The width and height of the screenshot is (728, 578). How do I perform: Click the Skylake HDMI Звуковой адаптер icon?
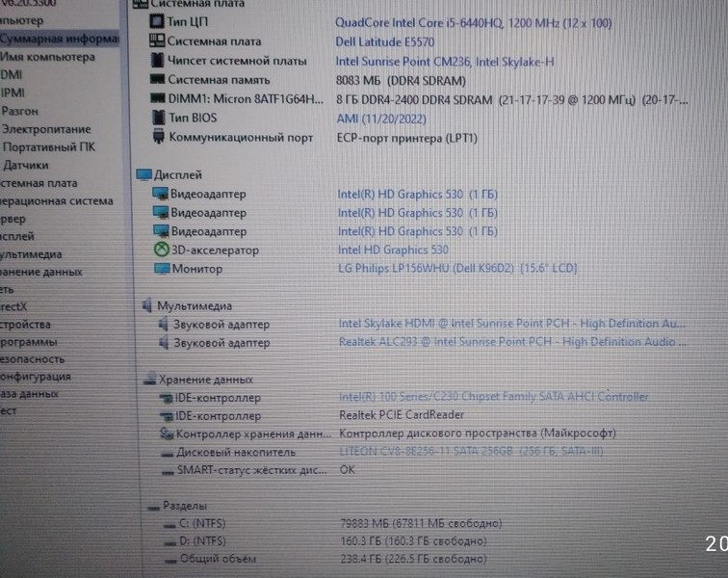coord(163,324)
